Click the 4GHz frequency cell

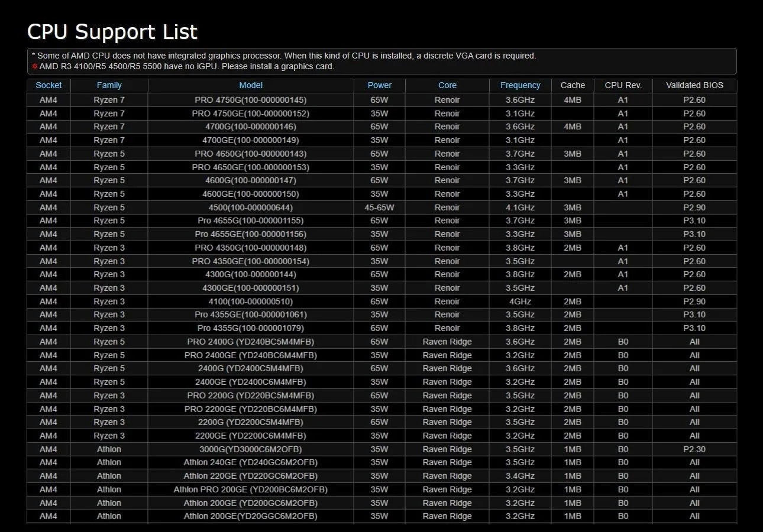520,301
